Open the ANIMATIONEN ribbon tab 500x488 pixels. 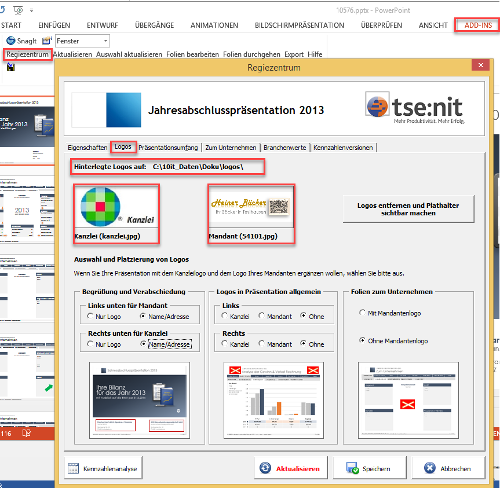point(214,25)
